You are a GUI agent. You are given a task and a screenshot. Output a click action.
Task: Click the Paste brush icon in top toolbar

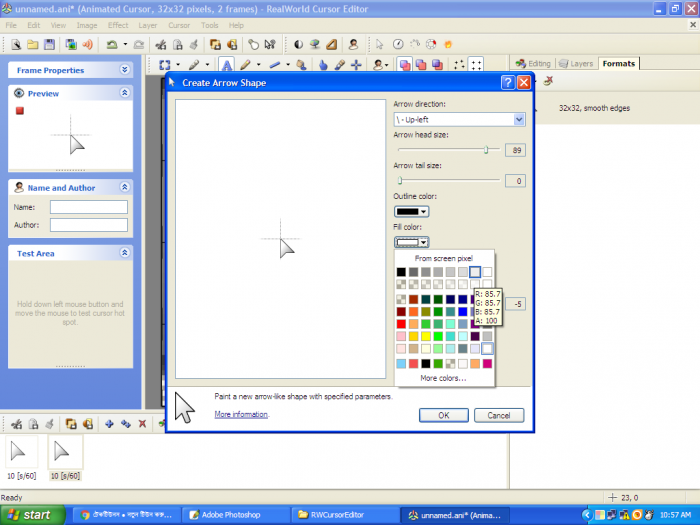194,44
